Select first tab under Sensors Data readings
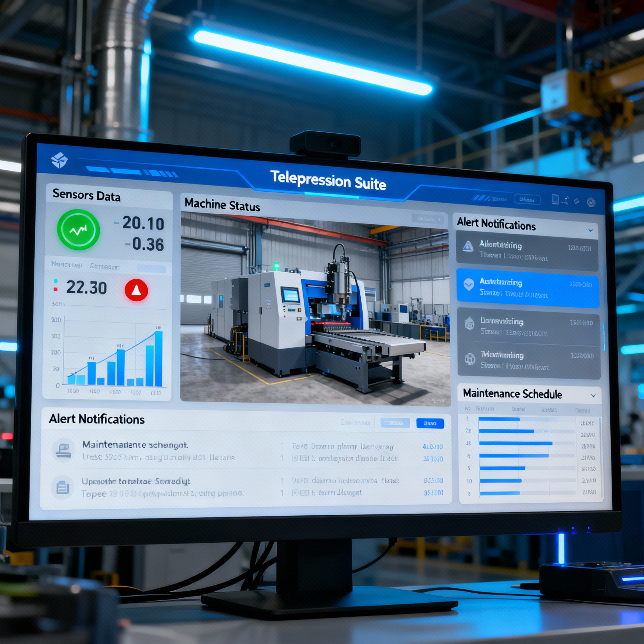 tap(66, 264)
